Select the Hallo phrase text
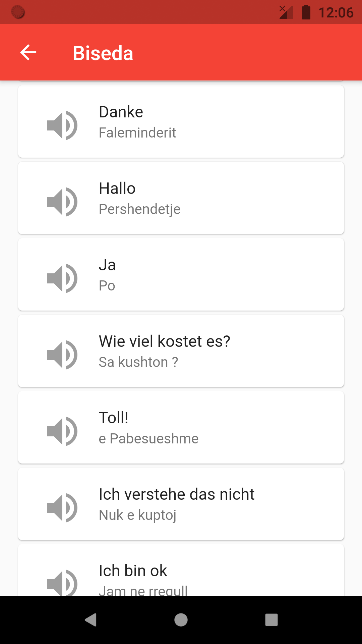Image resolution: width=362 pixels, height=644 pixels. [x=117, y=189]
